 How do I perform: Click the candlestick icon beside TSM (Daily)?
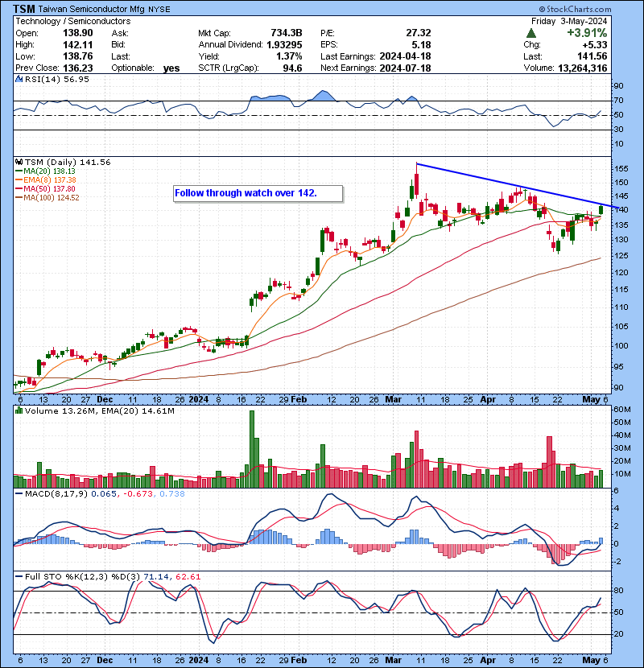click(x=19, y=163)
